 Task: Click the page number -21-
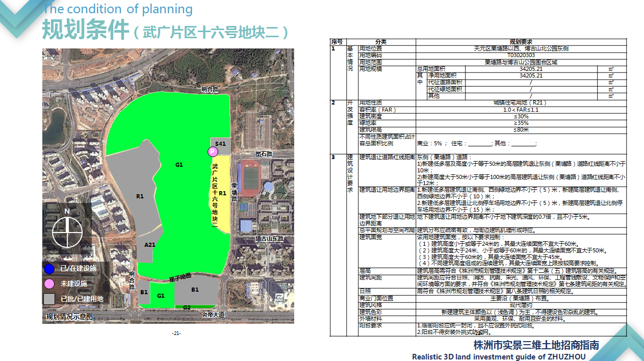[176, 333]
